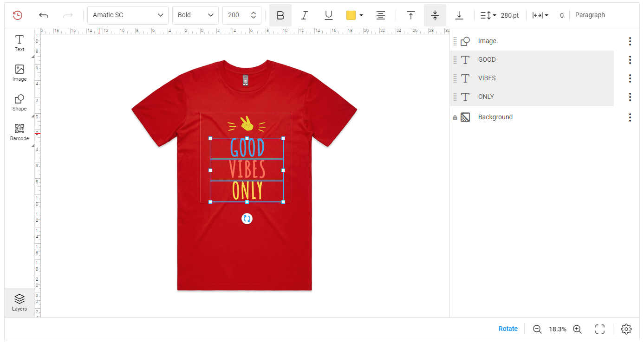Toggle underline text formatting
This screenshot has height=343, width=644.
coord(329,15)
